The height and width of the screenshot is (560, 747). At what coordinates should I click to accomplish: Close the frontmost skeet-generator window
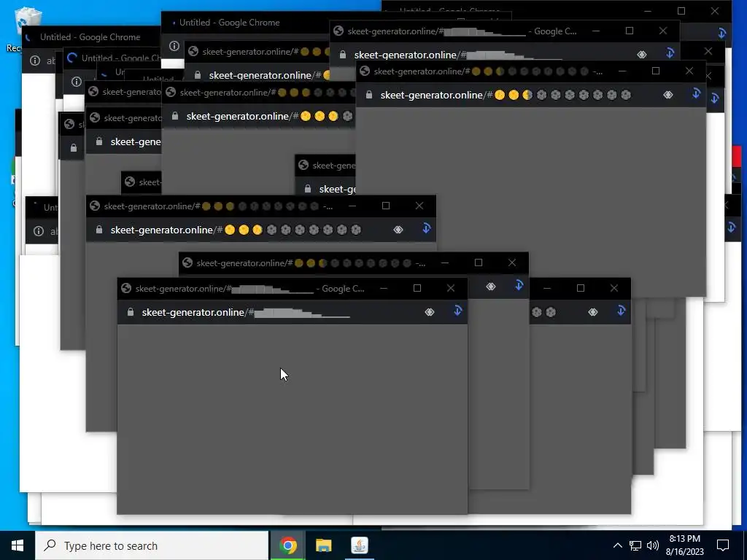451,288
